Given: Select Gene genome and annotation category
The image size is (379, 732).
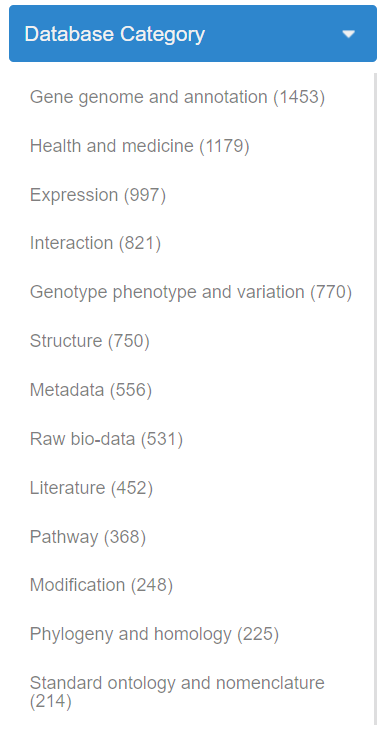Looking at the screenshot, I should coord(177,97).
